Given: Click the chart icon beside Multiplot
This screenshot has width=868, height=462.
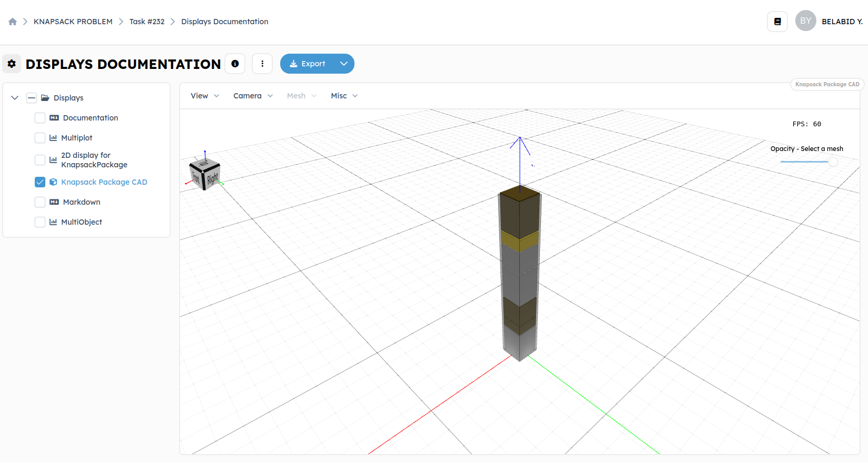Looking at the screenshot, I should [53, 138].
